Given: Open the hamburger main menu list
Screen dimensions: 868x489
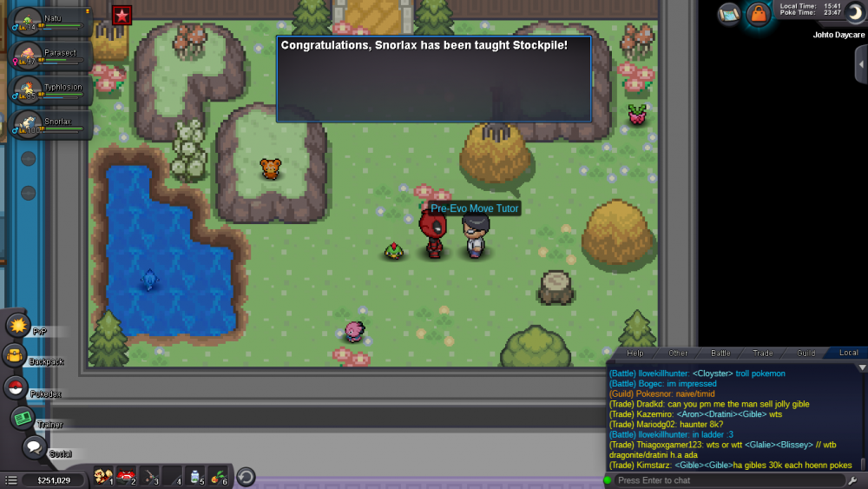Looking at the screenshot, I should tap(10, 479).
